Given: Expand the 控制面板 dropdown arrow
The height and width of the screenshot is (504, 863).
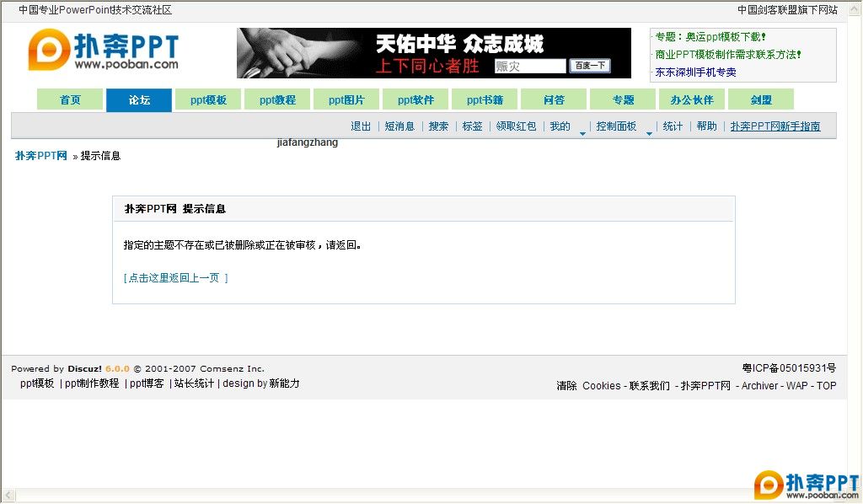Looking at the screenshot, I should point(649,133).
